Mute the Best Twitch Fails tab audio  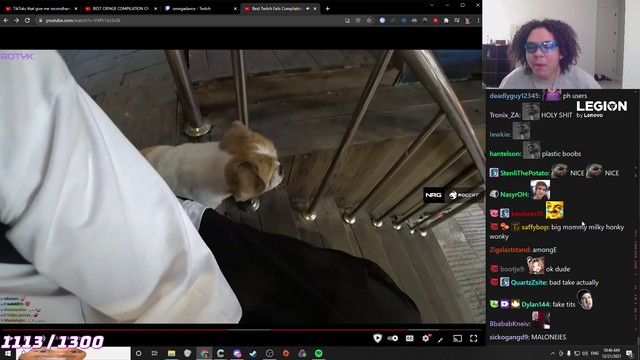pyautogui.click(x=308, y=9)
